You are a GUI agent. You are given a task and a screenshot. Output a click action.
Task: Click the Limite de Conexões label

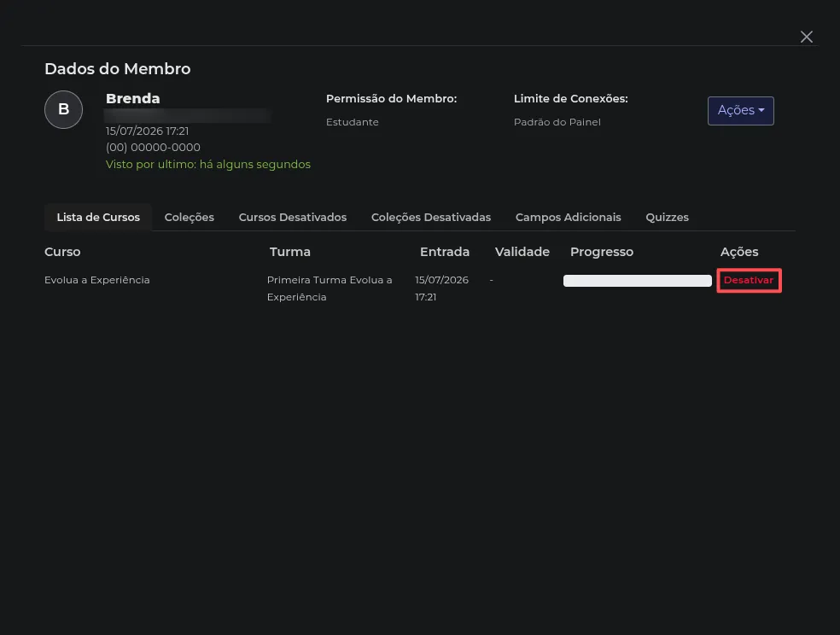coord(570,98)
